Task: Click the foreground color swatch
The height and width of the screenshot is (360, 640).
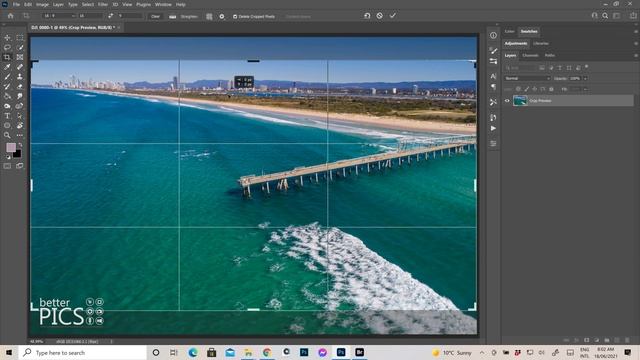Action: [10, 147]
